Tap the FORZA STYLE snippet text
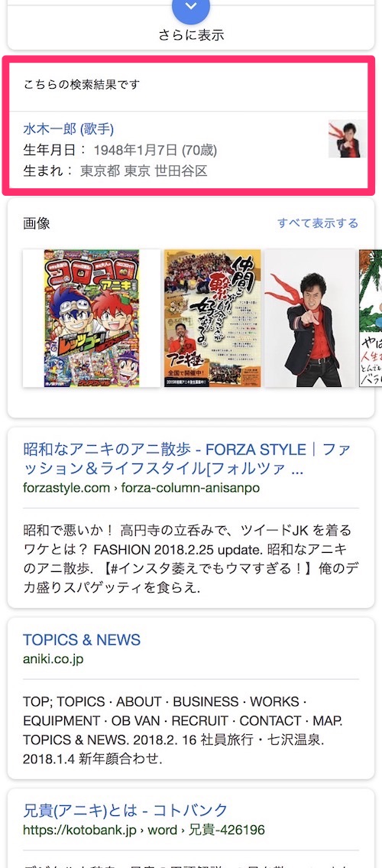Image resolution: width=382 pixels, height=868 pixels. click(187, 559)
